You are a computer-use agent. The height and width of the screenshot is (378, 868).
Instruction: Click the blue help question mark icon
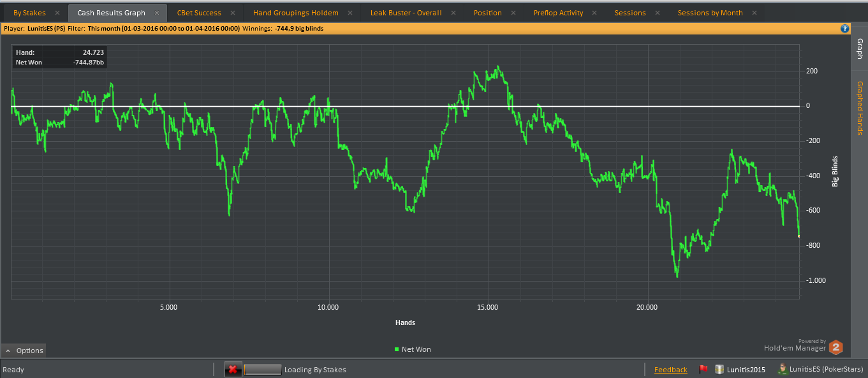click(844, 28)
